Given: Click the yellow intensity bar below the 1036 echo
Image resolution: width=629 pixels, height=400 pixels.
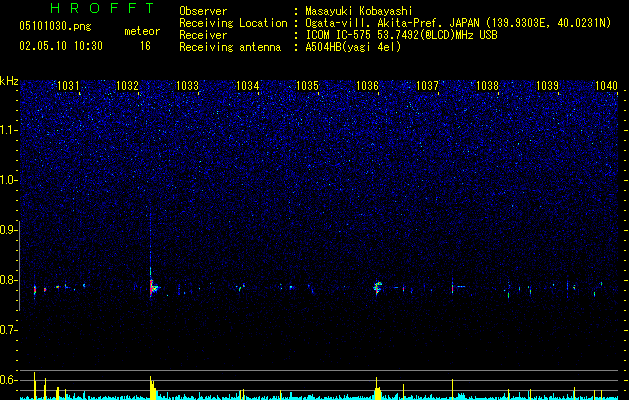Looking at the screenshot, I should tap(377, 389).
